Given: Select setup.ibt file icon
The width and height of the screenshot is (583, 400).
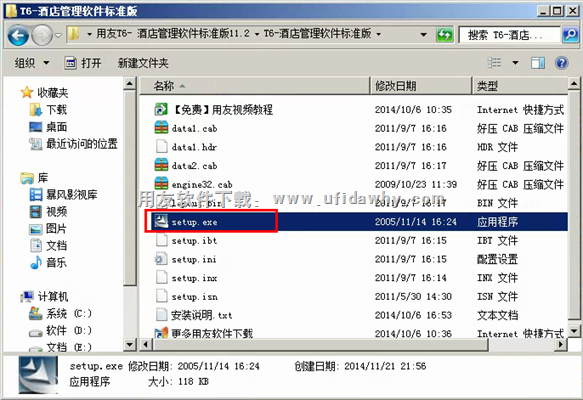Looking at the screenshot, I should pyautogui.click(x=161, y=240).
